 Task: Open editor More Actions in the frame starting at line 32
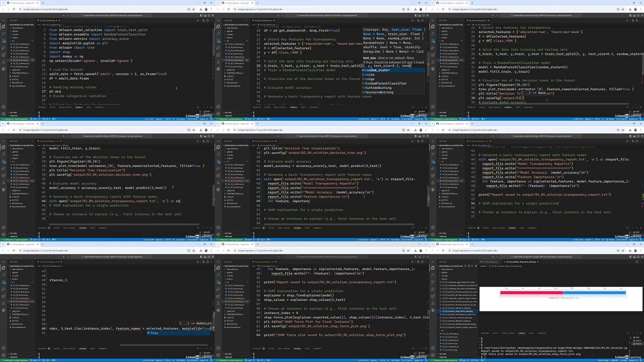211,141
